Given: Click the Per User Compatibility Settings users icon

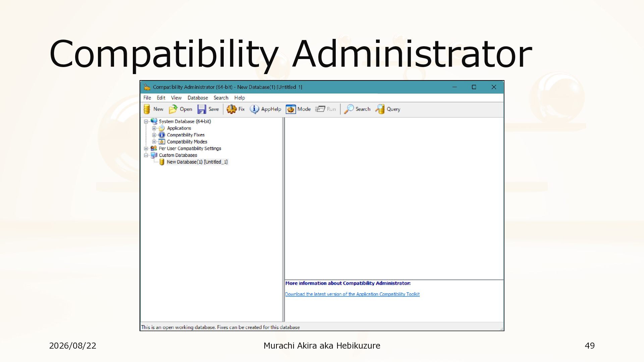Looking at the screenshot, I should click(154, 148).
